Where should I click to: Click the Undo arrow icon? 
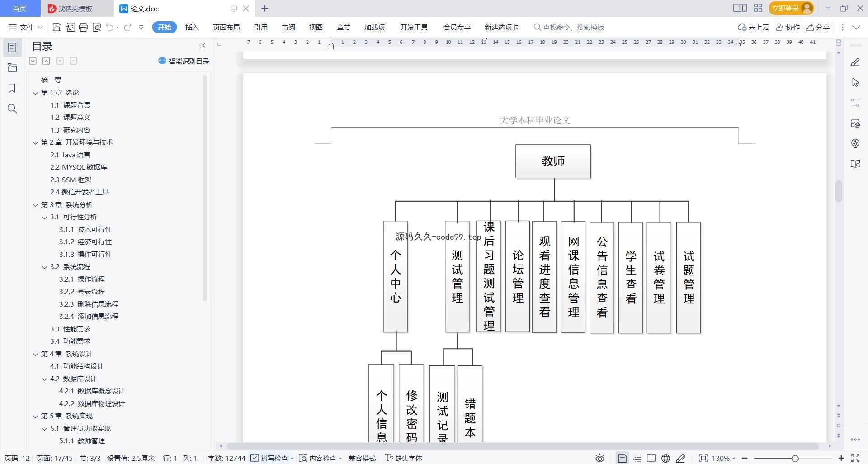[x=109, y=27]
